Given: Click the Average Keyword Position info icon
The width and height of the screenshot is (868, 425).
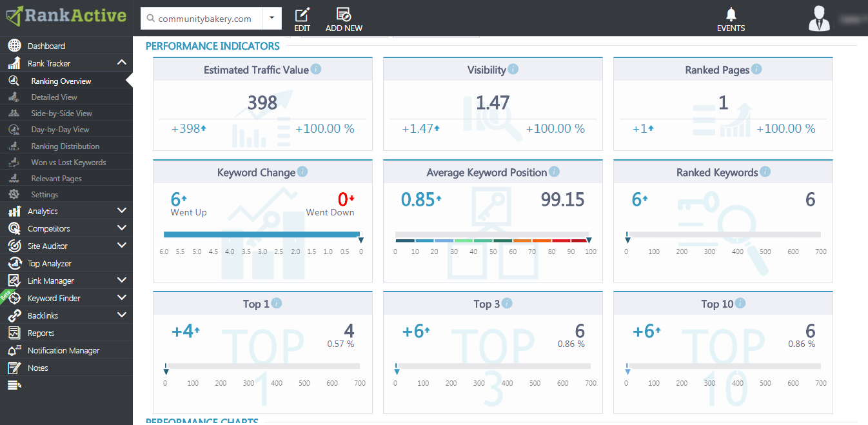Looking at the screenshot, I should (x=554, y=172).
